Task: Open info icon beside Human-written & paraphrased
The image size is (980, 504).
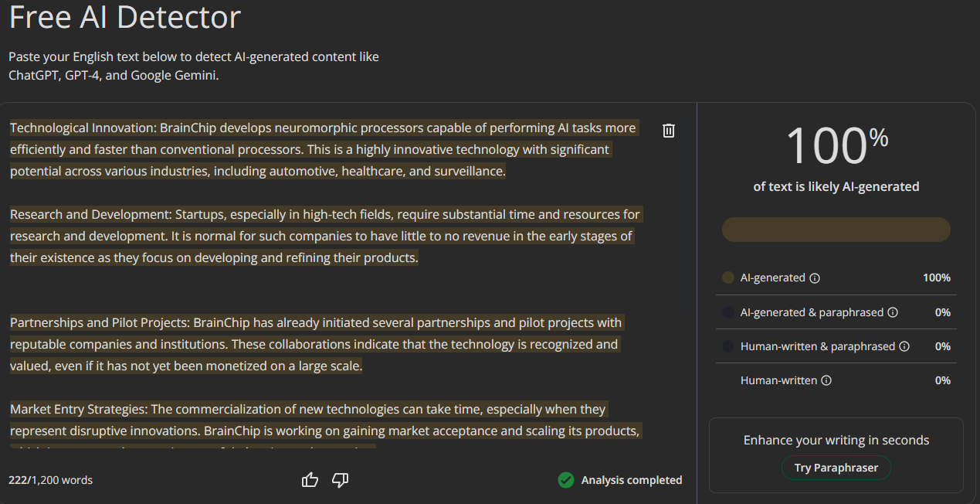Action: pyautogui.click(x=904, y=346)
